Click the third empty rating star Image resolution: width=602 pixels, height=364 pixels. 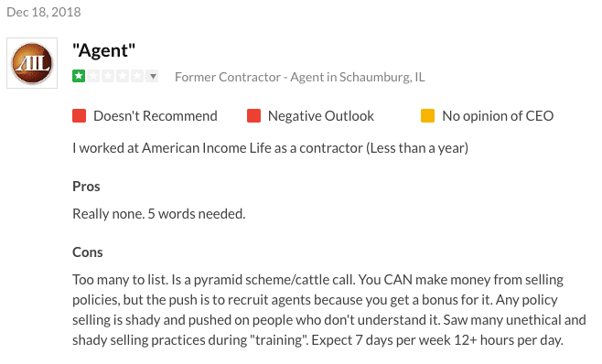tap(108, 76)
